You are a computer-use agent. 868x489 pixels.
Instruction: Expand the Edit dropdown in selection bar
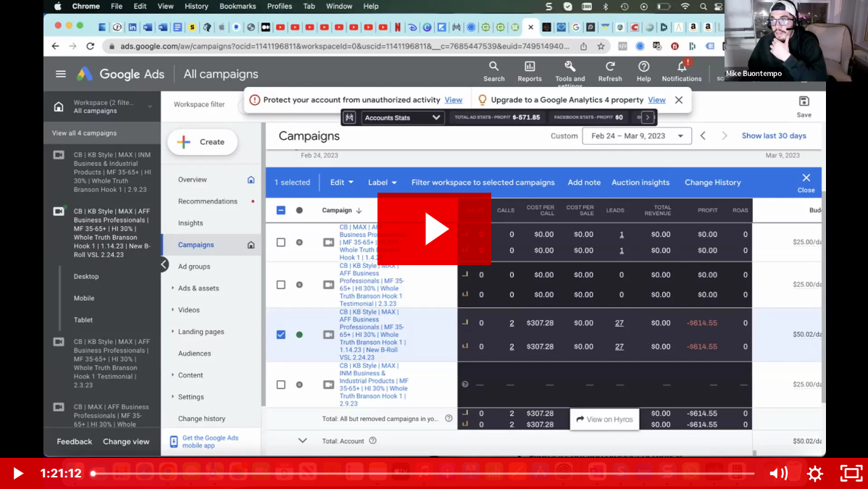click(x=341, y=183)
